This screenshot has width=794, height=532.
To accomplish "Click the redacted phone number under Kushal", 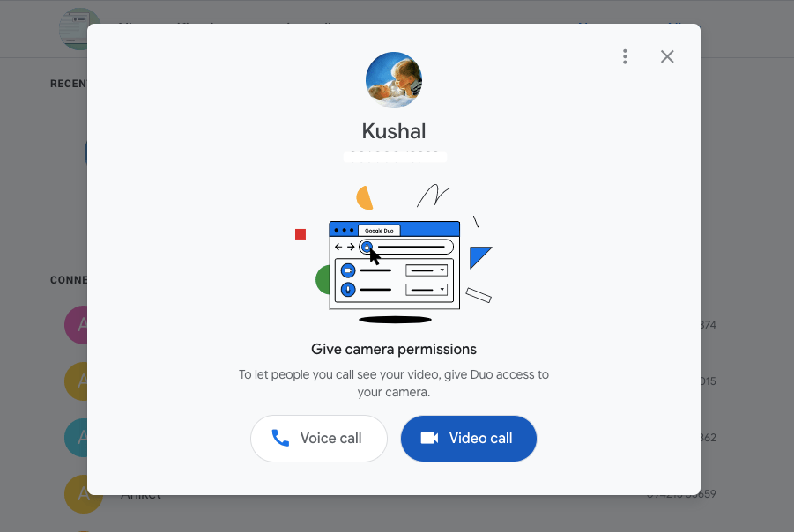I will 395,157.
